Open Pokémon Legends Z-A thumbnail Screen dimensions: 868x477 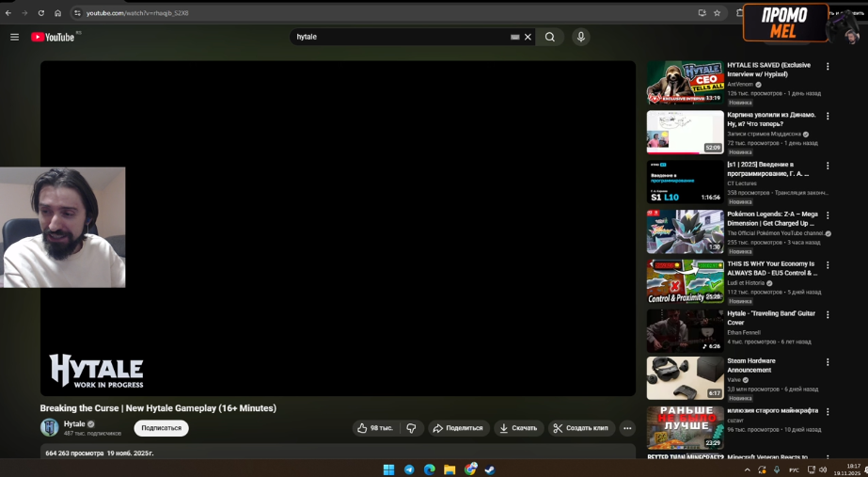686,231
